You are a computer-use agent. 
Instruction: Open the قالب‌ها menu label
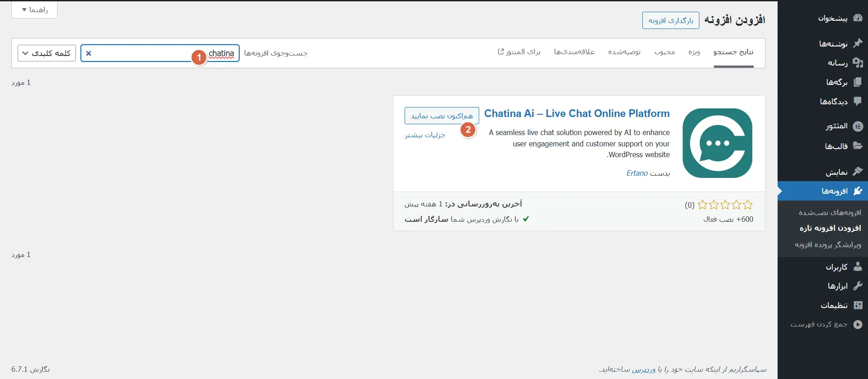[x=836, y=145]
